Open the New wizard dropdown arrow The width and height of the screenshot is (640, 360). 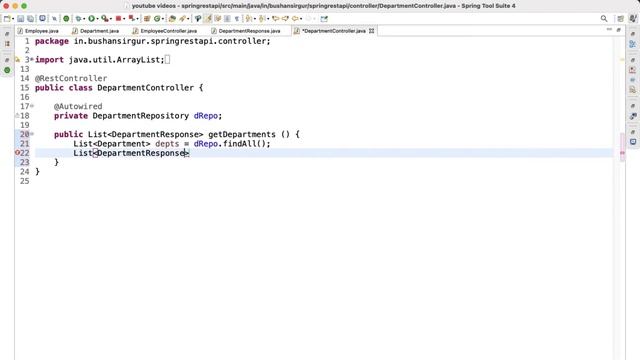click(x=13, y=19)
